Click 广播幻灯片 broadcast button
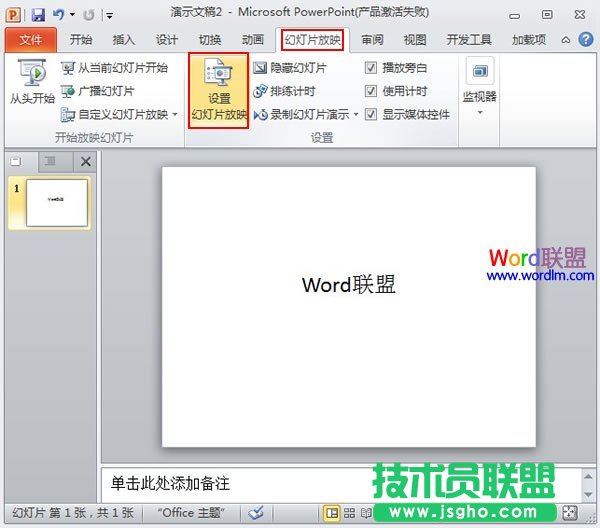 click(x=98, y=91)
